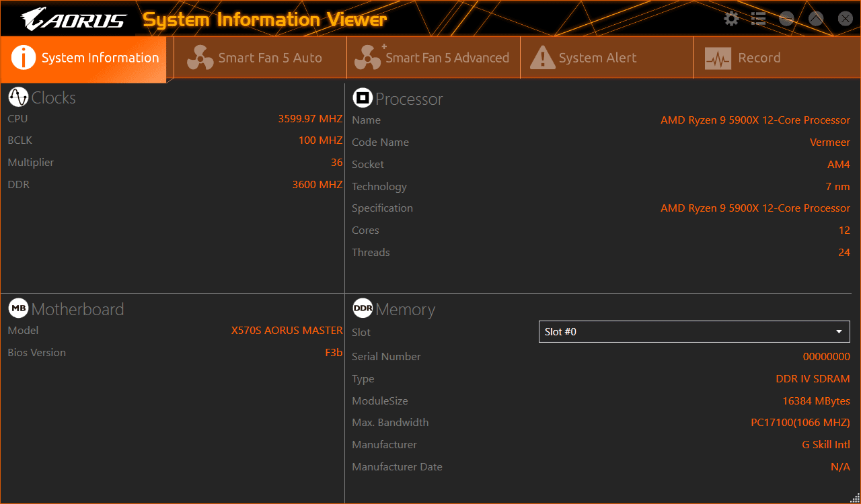Click the Record waveform icon
Viewport: 861px width, 504px height.
pos(718,58)
